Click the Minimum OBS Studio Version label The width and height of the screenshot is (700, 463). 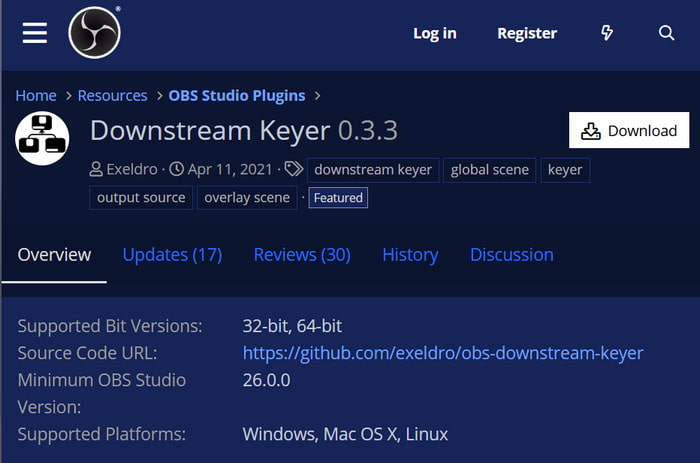tap(102, 394)
